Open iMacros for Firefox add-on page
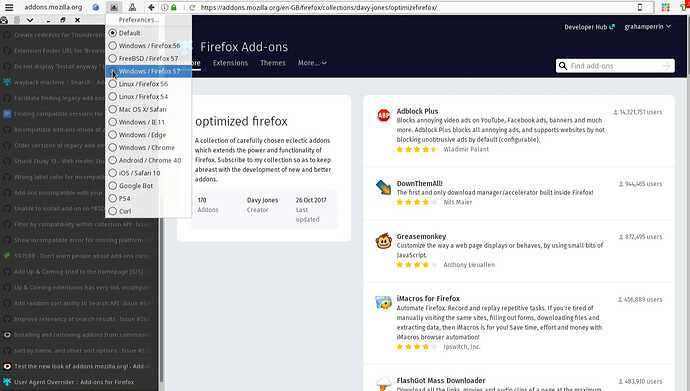Viewport: 690px width, 391px height. coord(428,299)
